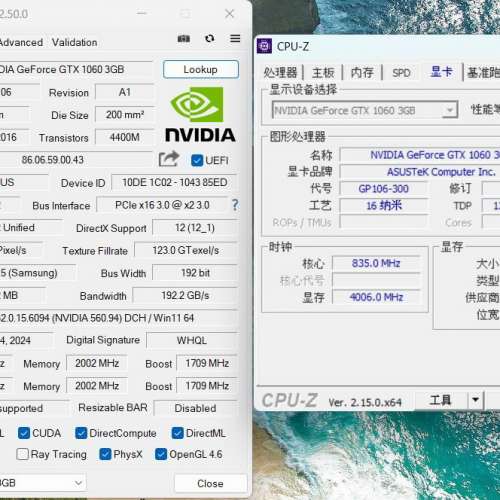Switch to the Advanced tab in GPU-Z
The height and width of the screenshot is (500, 500).
[21, 43]
